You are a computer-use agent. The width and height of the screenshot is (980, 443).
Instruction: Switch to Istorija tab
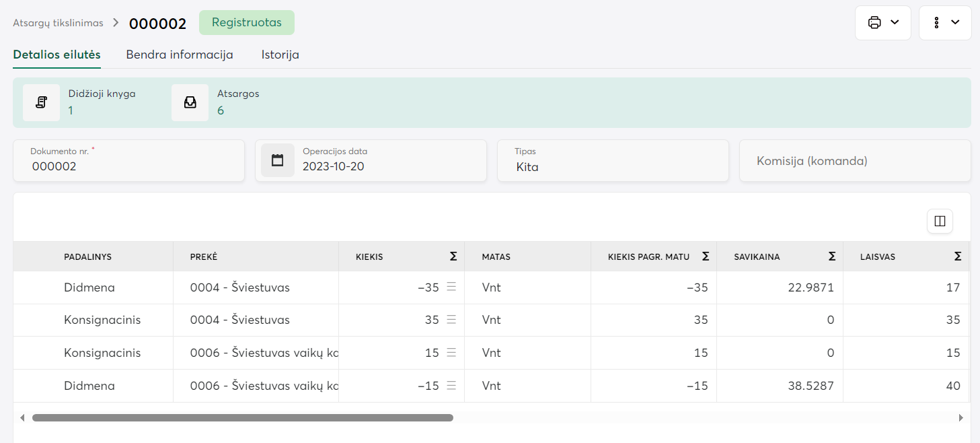pos(280,55)
